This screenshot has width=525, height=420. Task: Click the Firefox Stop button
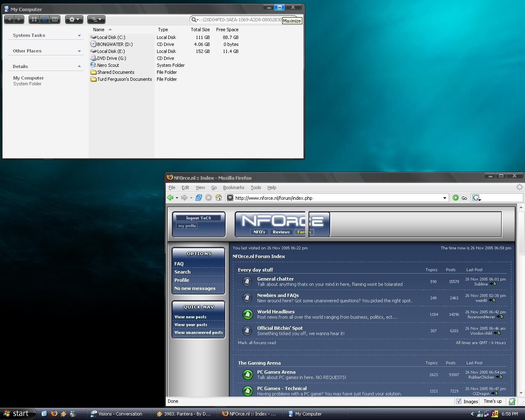208,198
